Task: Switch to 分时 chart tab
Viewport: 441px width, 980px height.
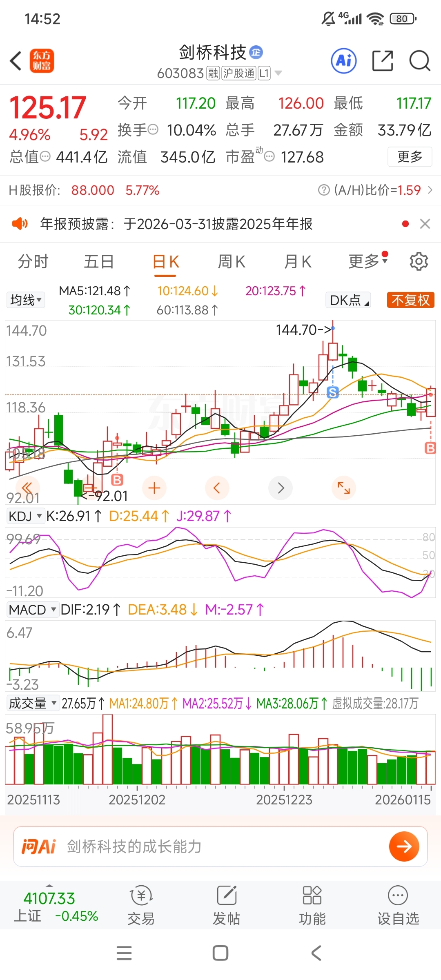Action: tap(33, 261)
